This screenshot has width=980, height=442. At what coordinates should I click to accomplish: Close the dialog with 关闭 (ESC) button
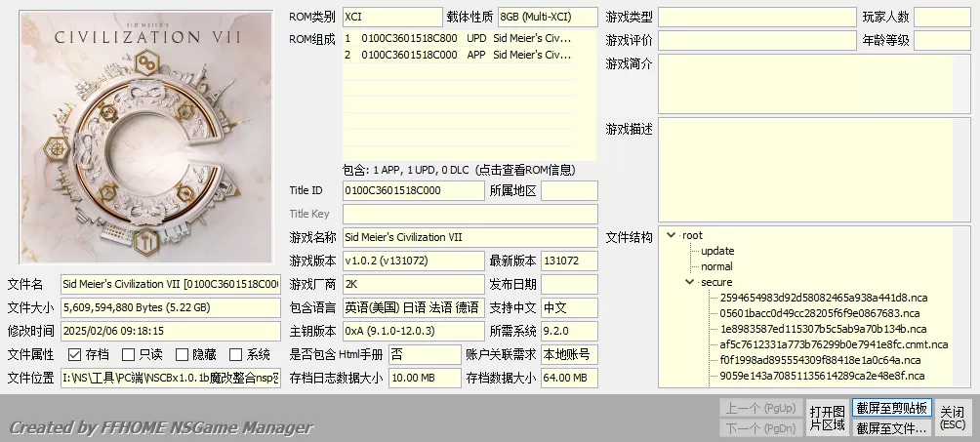tap(952, 418)
